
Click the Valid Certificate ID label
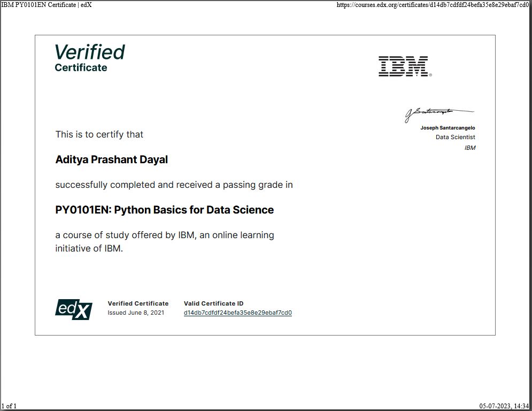pyautogui.click(x=213, y=303)
